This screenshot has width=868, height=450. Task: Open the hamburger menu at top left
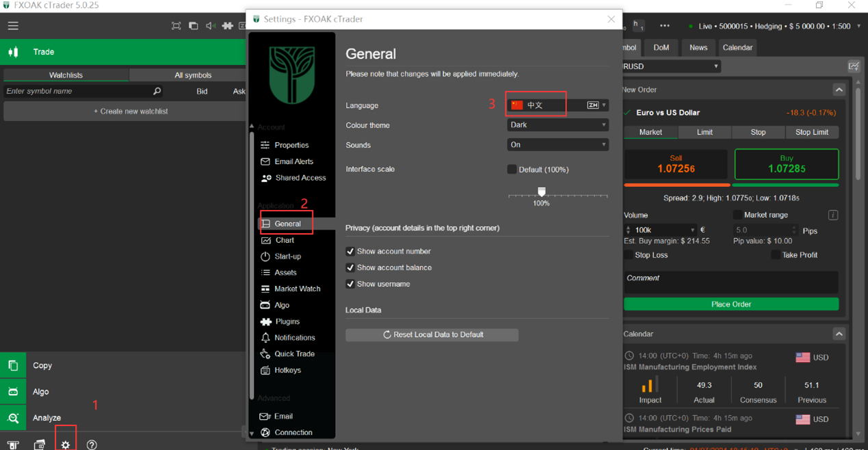(x=13, y=26)
